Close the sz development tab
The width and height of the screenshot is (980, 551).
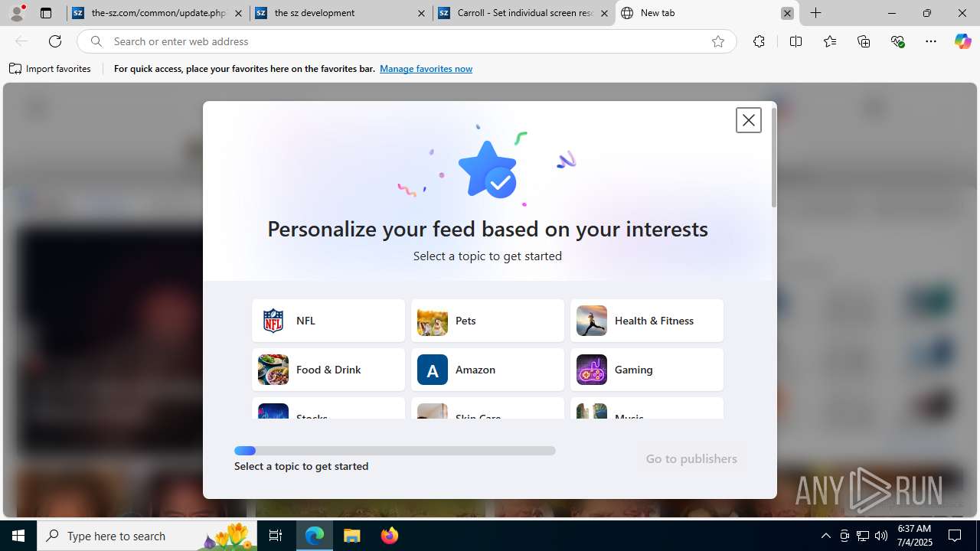pos(422,13)
